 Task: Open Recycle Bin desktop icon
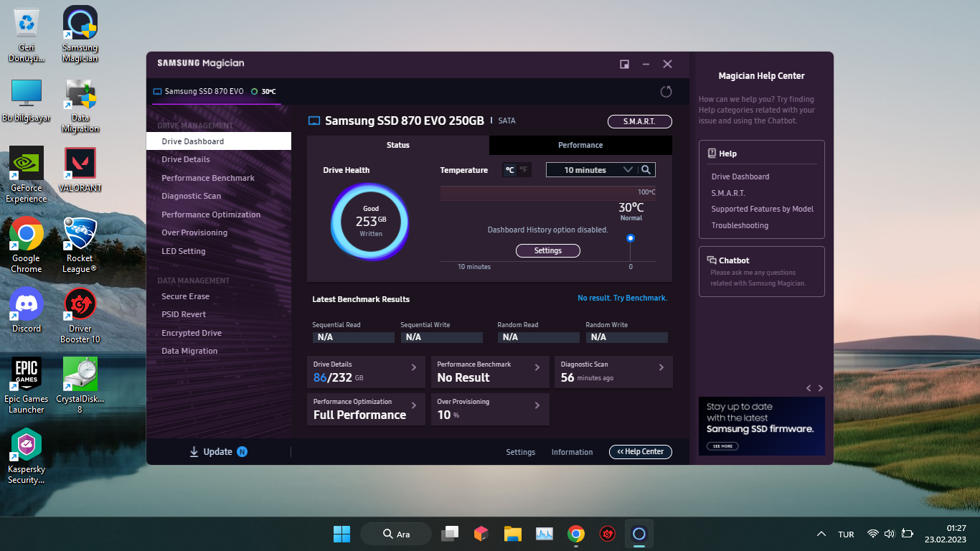click(27, 34)
